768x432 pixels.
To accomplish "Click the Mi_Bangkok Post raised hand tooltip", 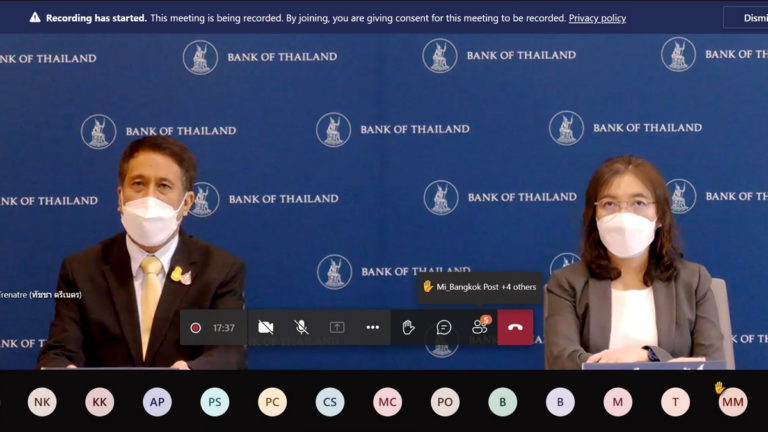I will (x=480, y=287).
